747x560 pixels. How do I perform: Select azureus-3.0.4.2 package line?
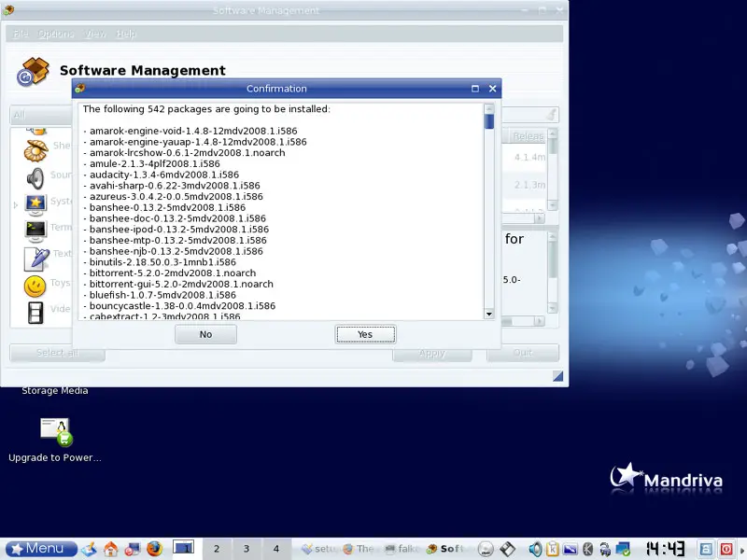click(176, 197)
